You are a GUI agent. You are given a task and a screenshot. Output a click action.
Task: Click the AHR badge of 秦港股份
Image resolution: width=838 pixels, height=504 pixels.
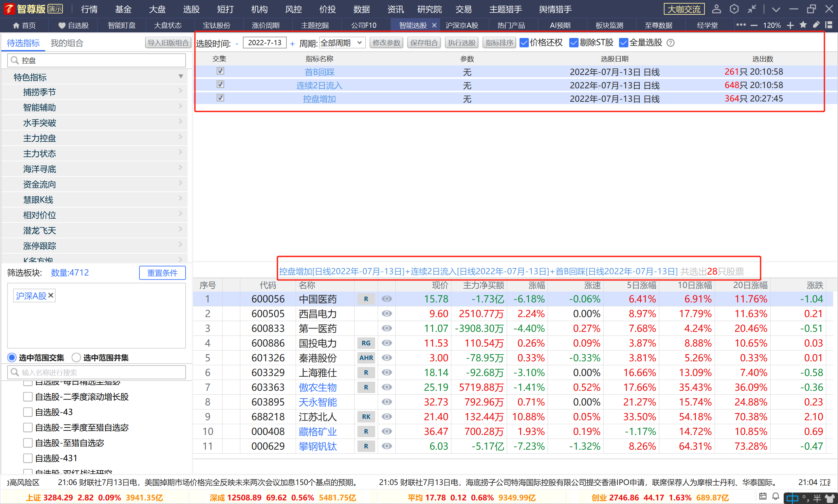click(366, 358)
